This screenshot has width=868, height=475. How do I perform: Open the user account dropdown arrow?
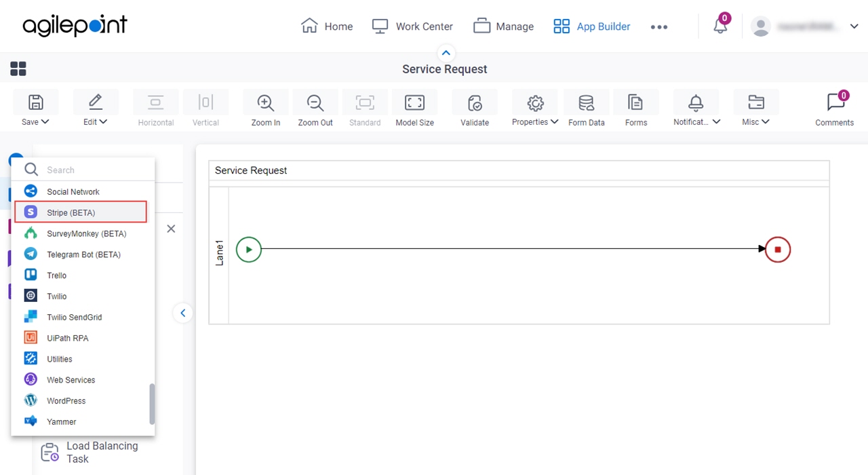coord(854,26)
